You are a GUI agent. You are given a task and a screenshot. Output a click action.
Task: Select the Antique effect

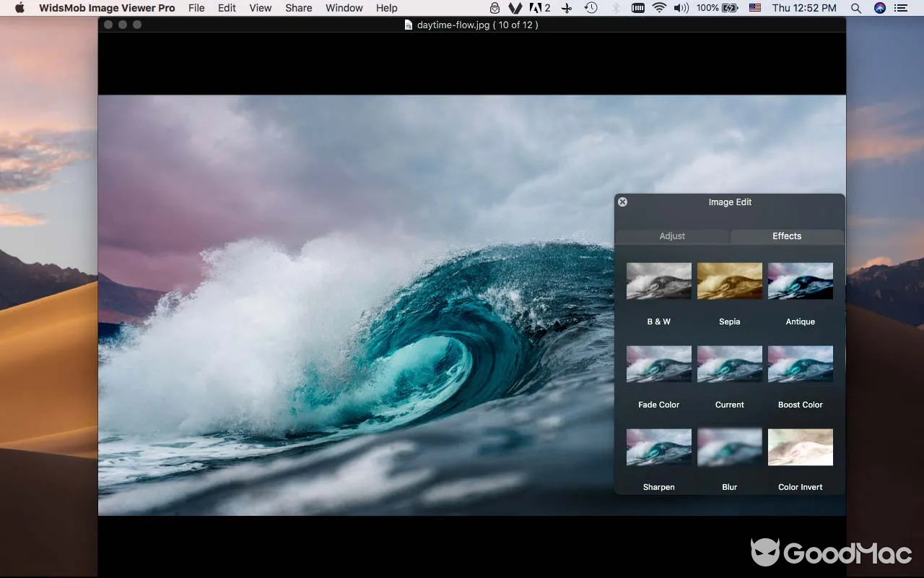coord(800,281)
